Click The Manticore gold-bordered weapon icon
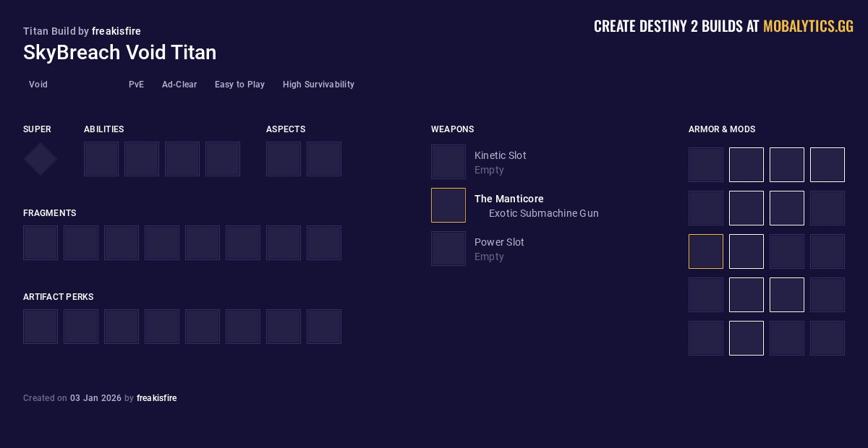Screen dimensions: 868x448 click(448, 205)
